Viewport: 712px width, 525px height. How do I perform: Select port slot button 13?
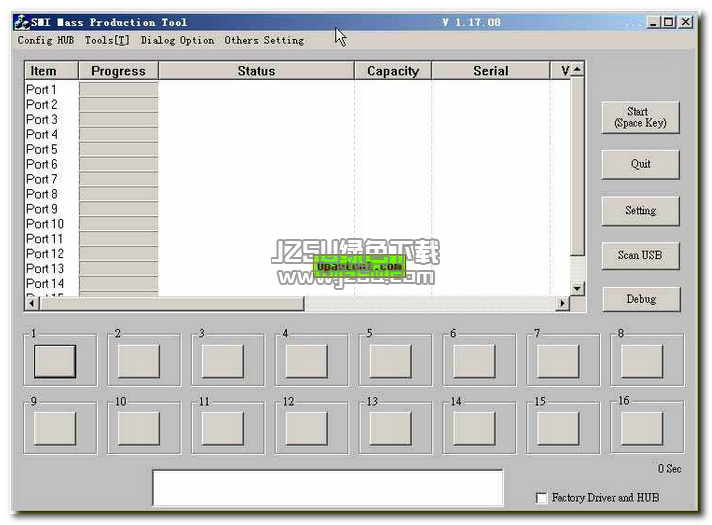391,428
